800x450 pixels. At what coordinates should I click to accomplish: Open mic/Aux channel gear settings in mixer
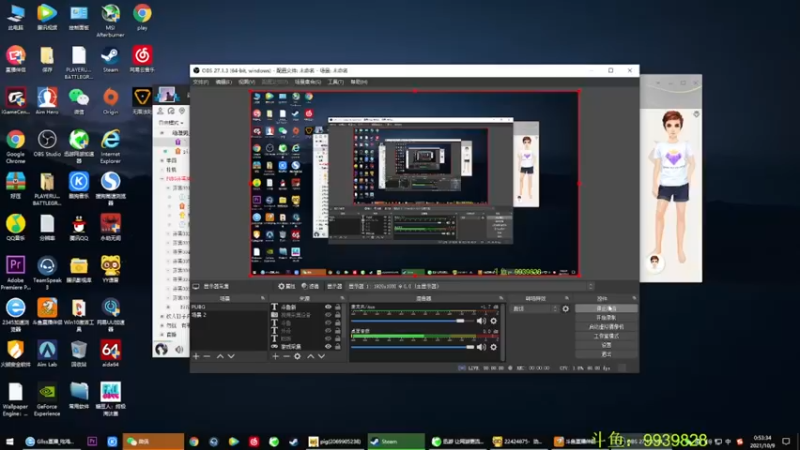493,321
